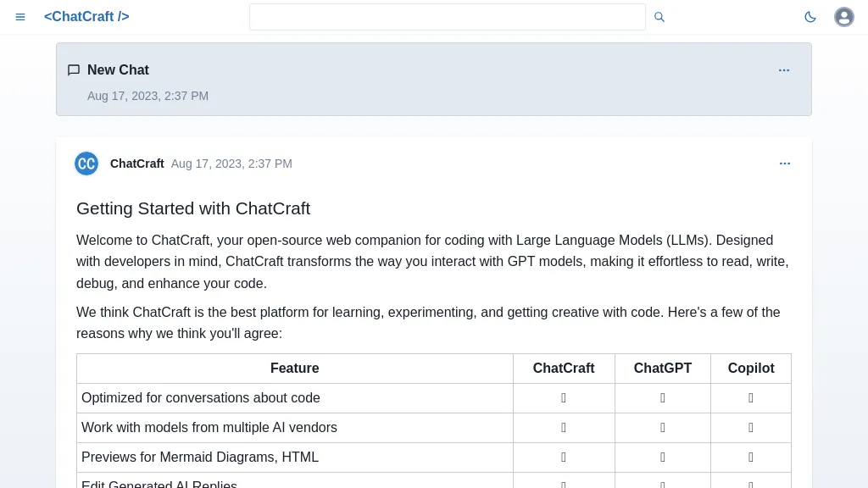
Task: Toggle the ChatCraft checkmark for code conversations
Action: (x=564, y=398)
